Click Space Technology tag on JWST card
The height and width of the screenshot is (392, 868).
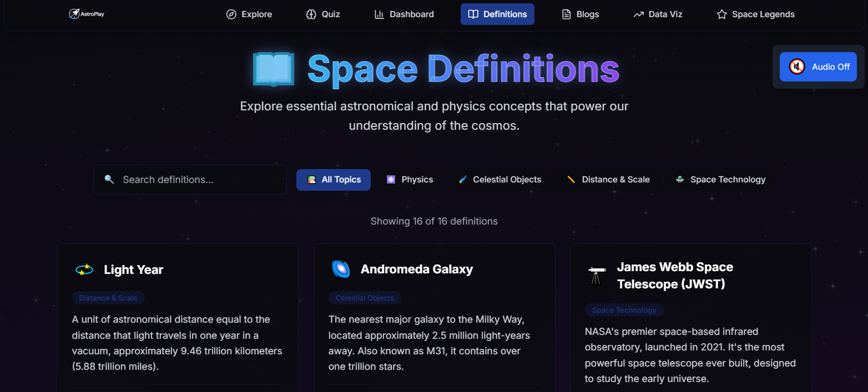click(x=624, y=310)
